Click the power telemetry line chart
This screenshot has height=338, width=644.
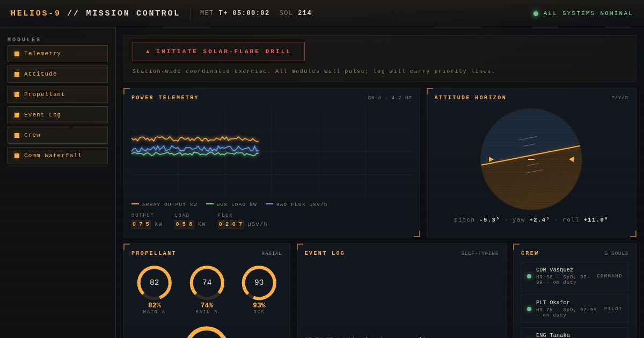(x=272, y=152)
